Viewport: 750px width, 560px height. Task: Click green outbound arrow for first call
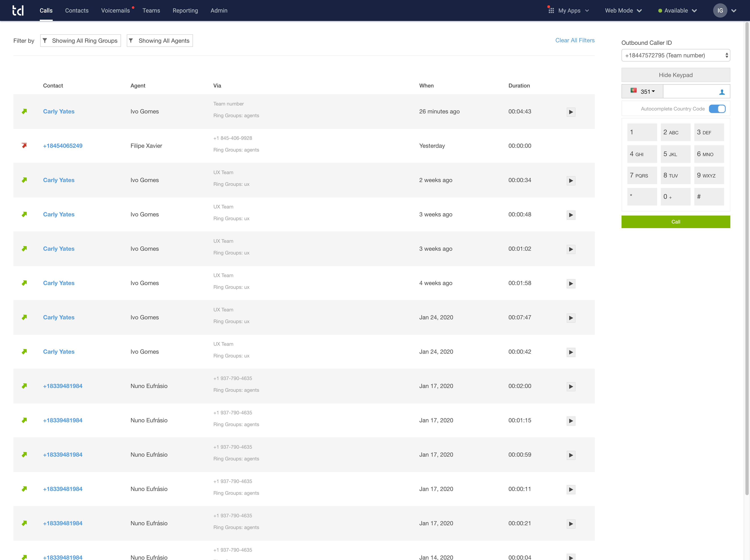[x=24, y=112]
